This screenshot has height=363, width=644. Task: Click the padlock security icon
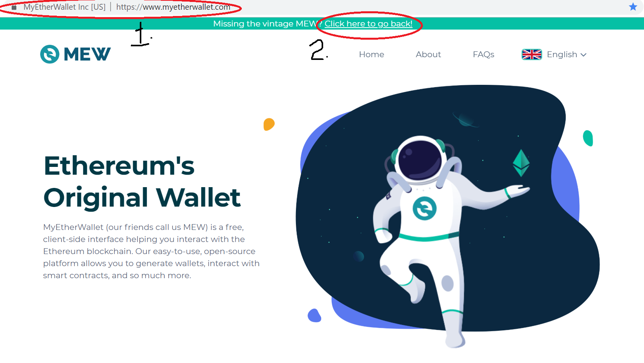click(x=14, y=7)
